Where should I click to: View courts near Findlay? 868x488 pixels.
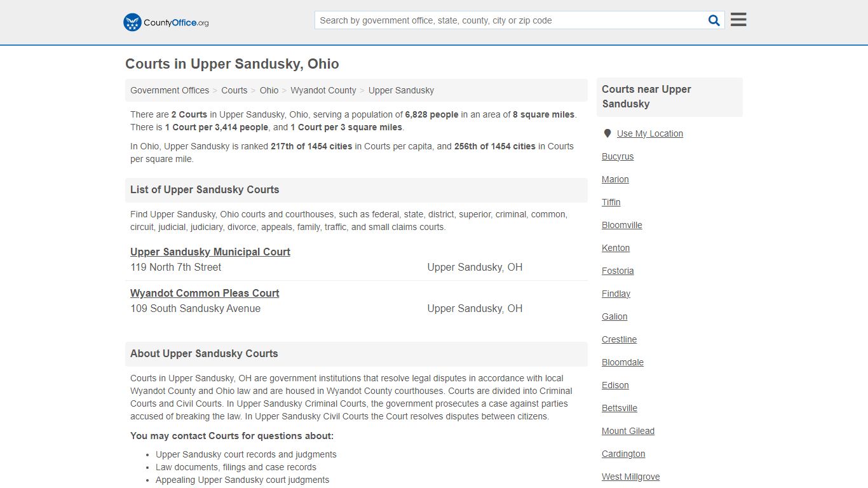pyautogui.click(x=616, y=294)
